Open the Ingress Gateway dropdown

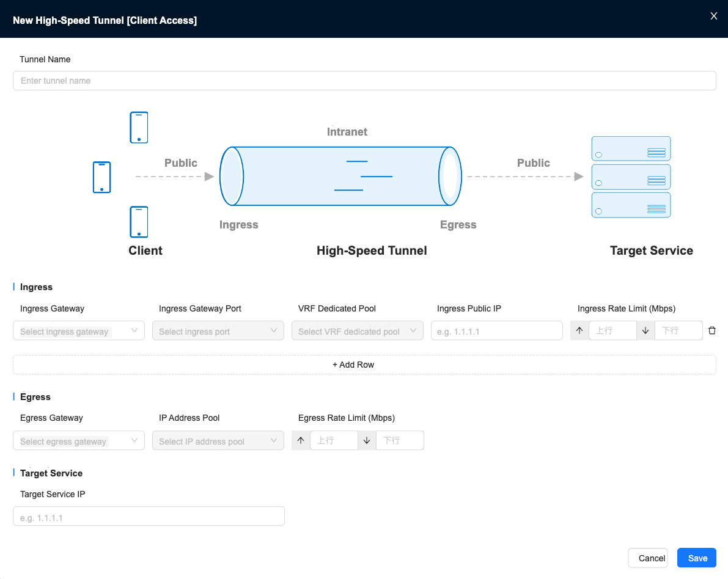pos(79,331)
